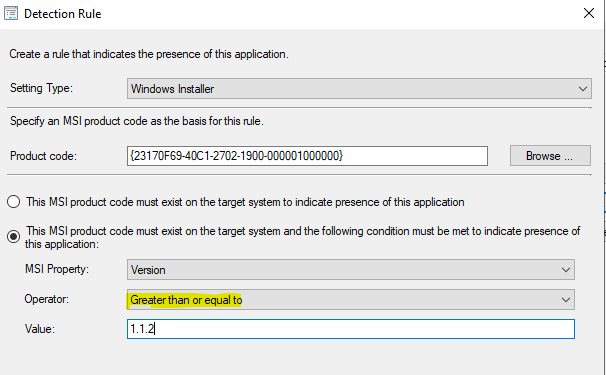Click the Detection Rule window icon
The height and width of the screenshot is (375, 606).
tap(11, 14)
